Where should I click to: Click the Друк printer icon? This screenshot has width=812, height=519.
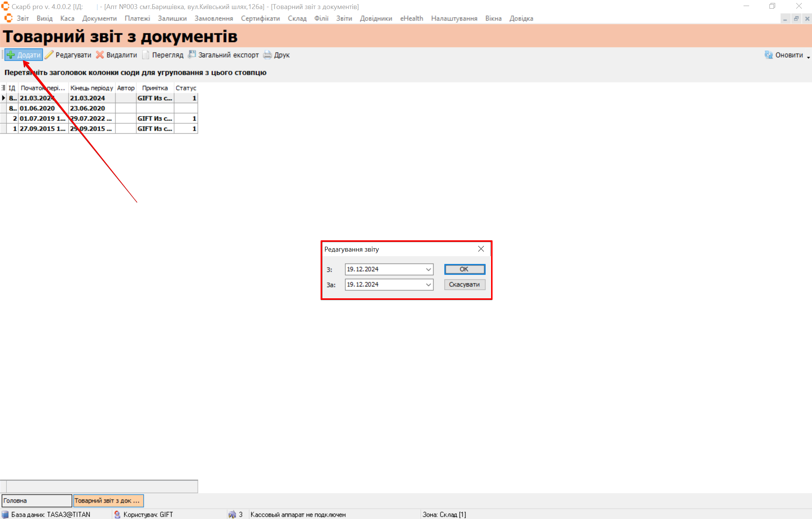click(x=268, y=55)
